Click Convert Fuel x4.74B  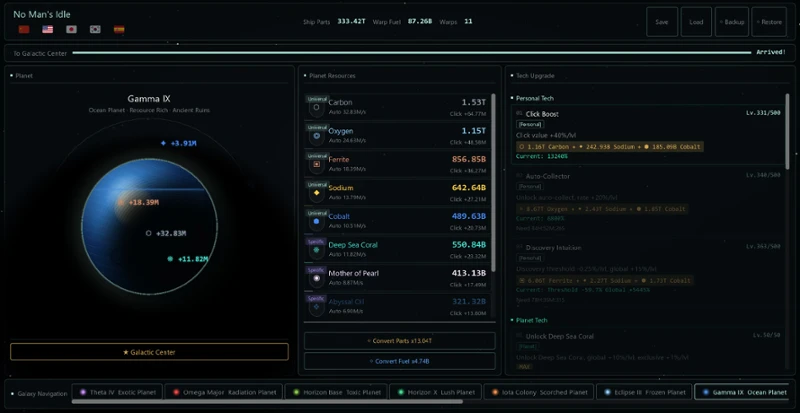(x=399, y=361)
